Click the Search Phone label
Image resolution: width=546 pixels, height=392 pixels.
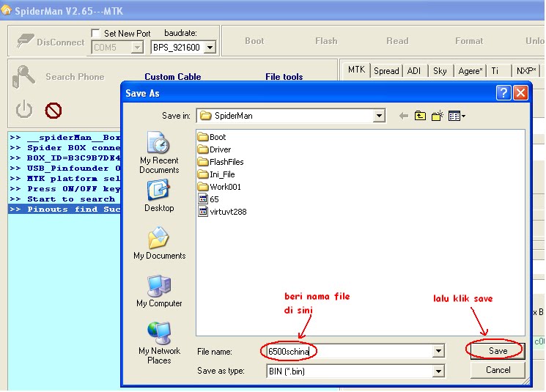pyautogui.click(x=75, y=77)
